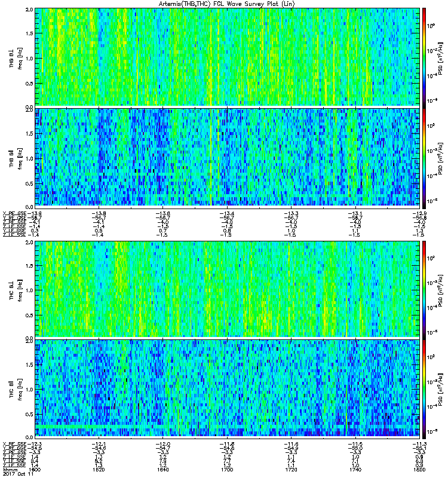The height and width of the screenshot is (478, 448).
Task: Click the THC position value "-11.3"
Action: click(x=419, y=444)
